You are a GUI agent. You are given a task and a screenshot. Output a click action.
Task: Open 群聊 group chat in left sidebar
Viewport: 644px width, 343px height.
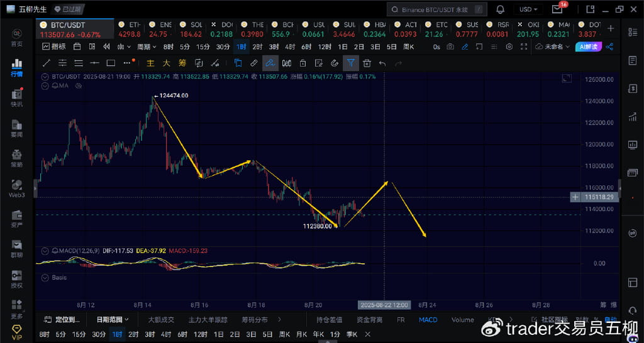17,249
